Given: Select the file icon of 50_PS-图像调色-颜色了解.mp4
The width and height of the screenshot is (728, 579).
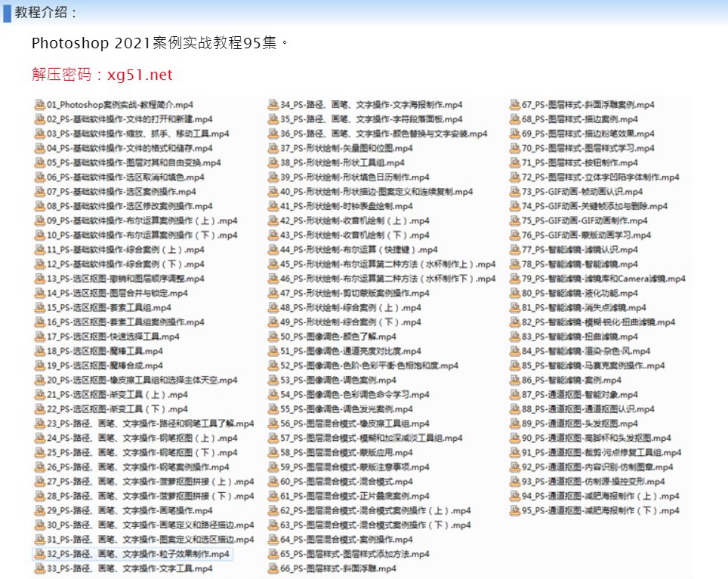Looking at the screenshot, I should coord(273,337).
